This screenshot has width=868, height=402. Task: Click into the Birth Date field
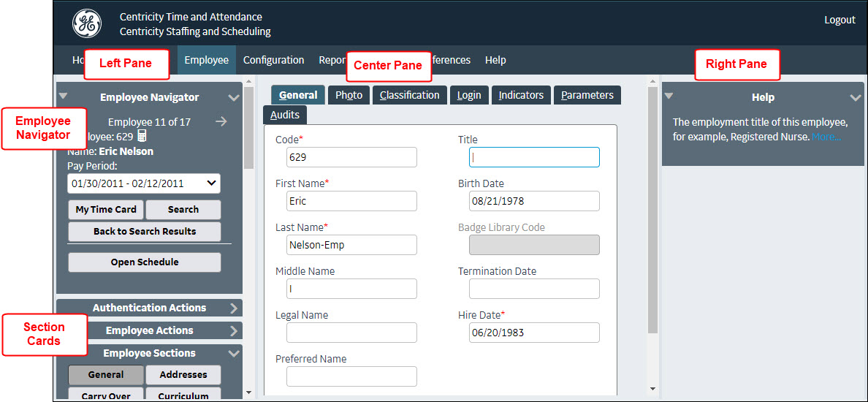(534, 201)
